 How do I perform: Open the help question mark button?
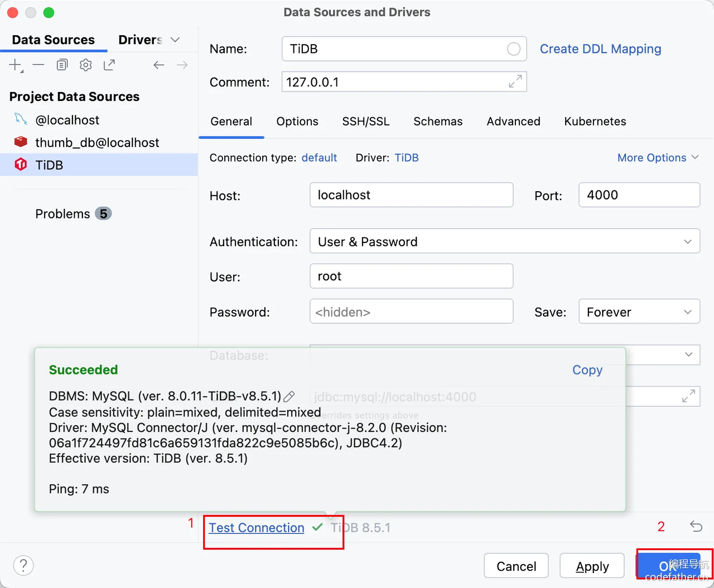23,565
